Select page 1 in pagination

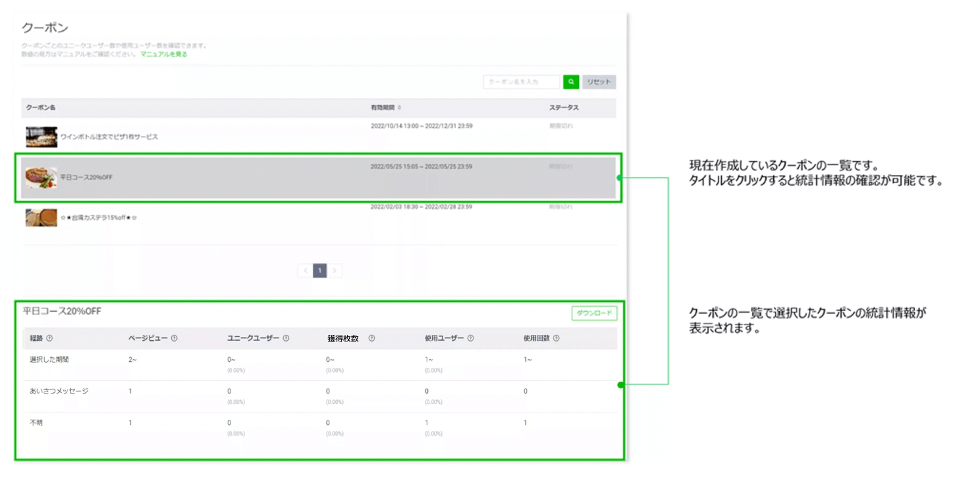click(x=319, y=270)
